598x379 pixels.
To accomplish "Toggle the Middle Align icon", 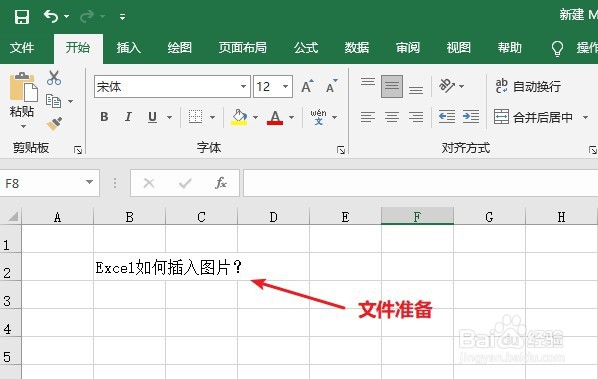I will pos(392,87).
